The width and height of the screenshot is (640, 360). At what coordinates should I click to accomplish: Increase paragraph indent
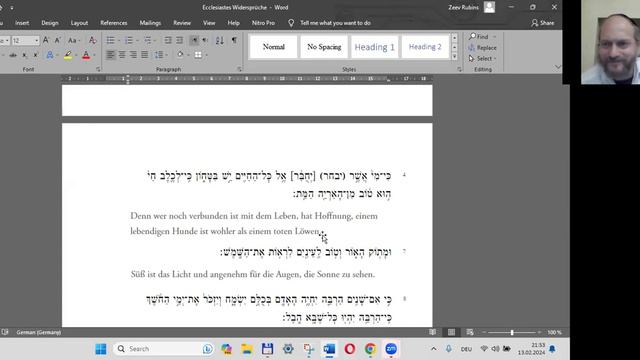pos(180,40)
